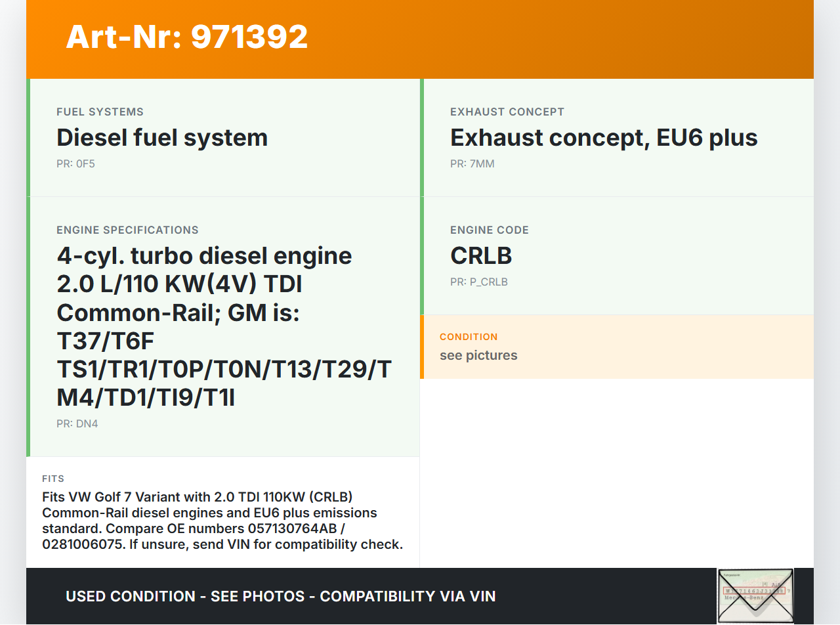Click the PR: P_CRLB code label

pos(478,282)
